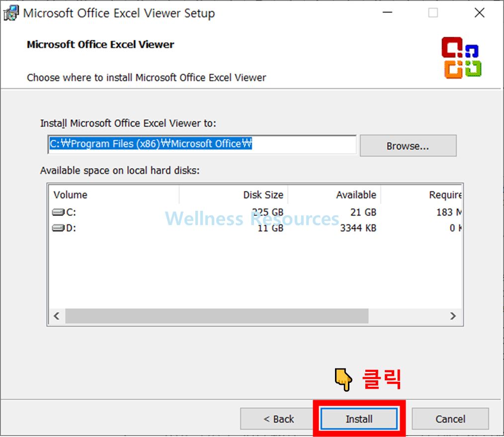The width and height of the screenshot is (504, 437).
Task: Select the 3344 KB available value
Action: point(358,228)
